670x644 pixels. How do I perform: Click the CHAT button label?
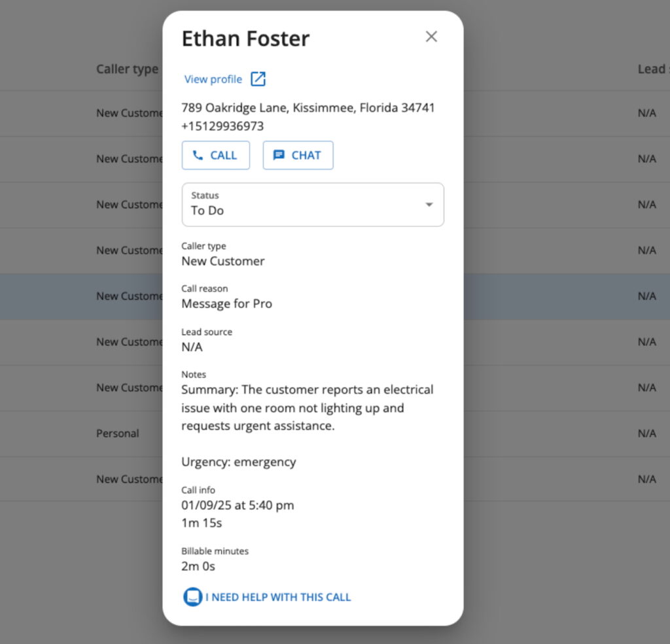(306, 156)
